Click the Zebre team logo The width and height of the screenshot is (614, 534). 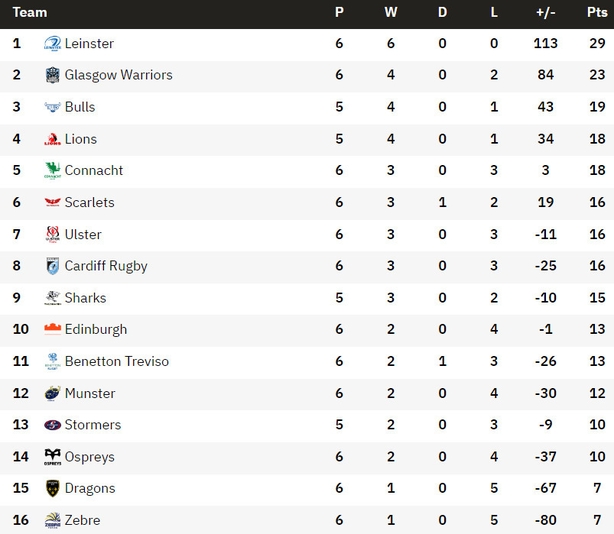(x=52, y=520)
